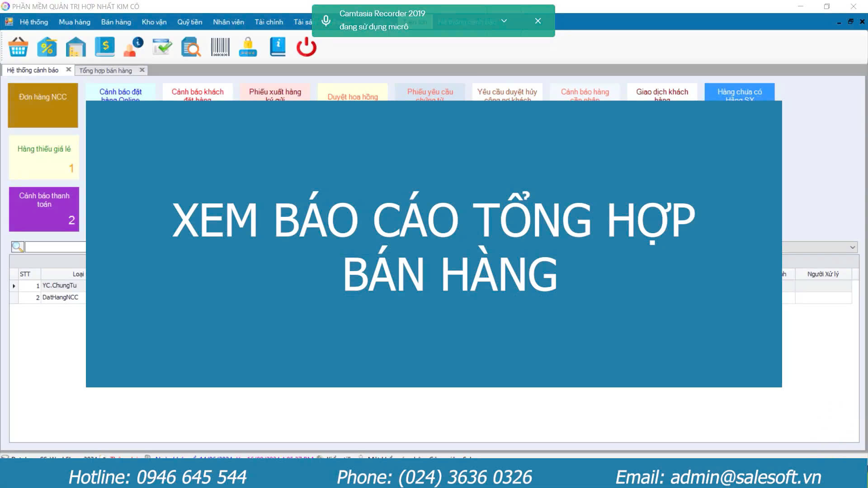Click the Cảnh báo đặt hàng Online tile
868x488 pixels.
pyautogui.click(x=121, y=92)
